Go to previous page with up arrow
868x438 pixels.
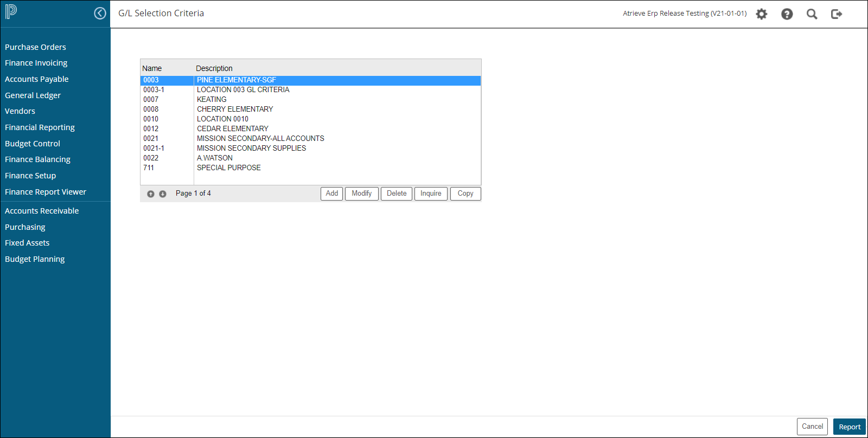pyautogui.click(x=151, y=194)
